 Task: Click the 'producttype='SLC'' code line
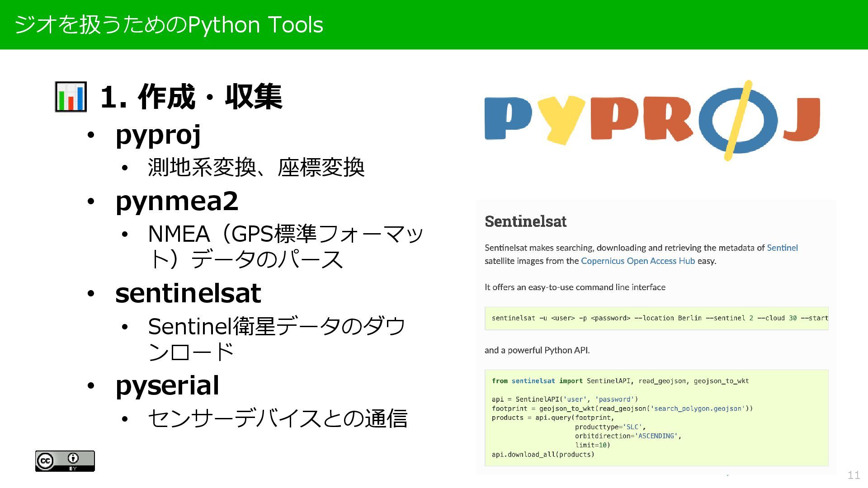[610, 427]
